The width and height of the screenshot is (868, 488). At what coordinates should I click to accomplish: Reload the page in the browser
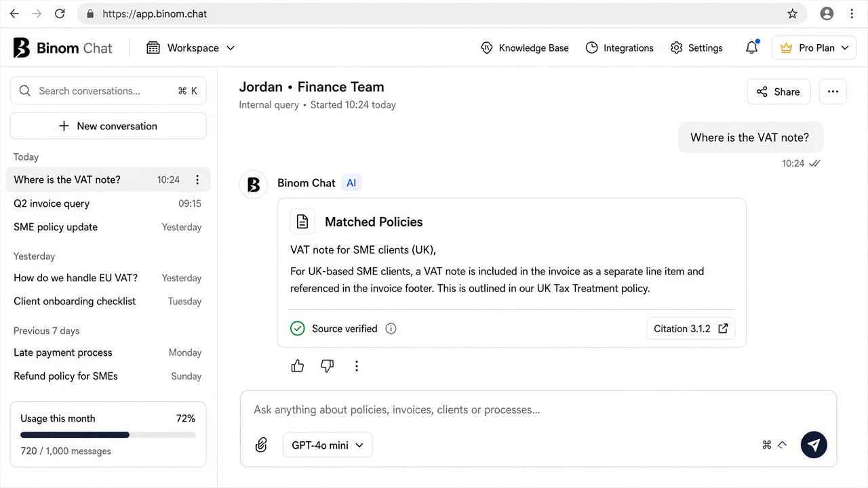60,14
